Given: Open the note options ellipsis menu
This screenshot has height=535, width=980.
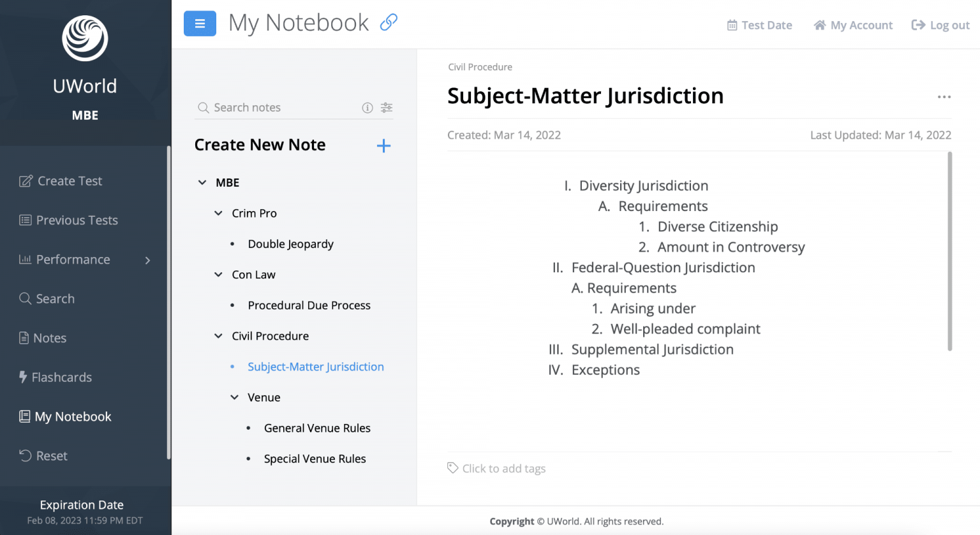Looking at the screenshot, I should click(x=944, y=97).
